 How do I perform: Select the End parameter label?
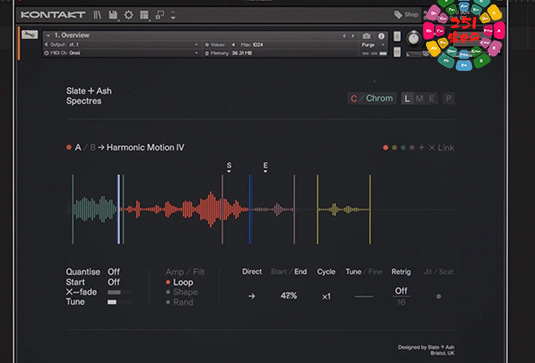[x=301, y=272]
